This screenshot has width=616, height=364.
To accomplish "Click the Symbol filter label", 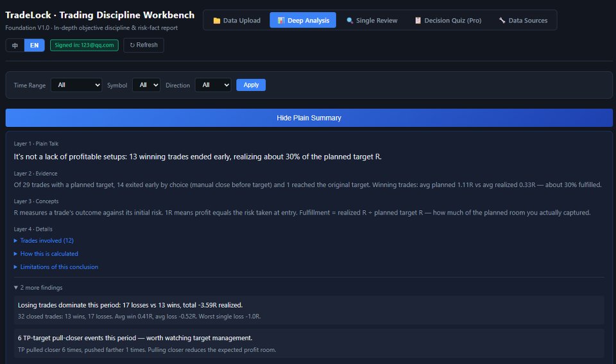I will click(117, 85).
